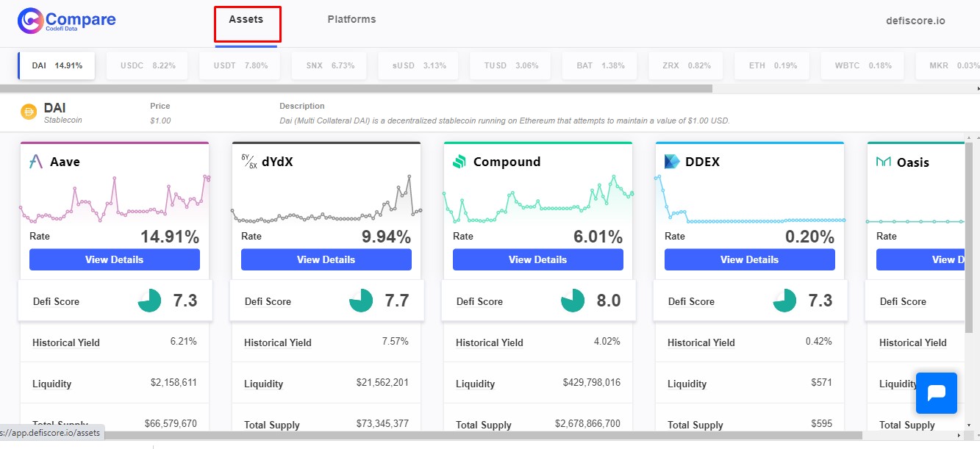Click the dYdX rate history chart
980x449 pixels.
tap(326, 198)
